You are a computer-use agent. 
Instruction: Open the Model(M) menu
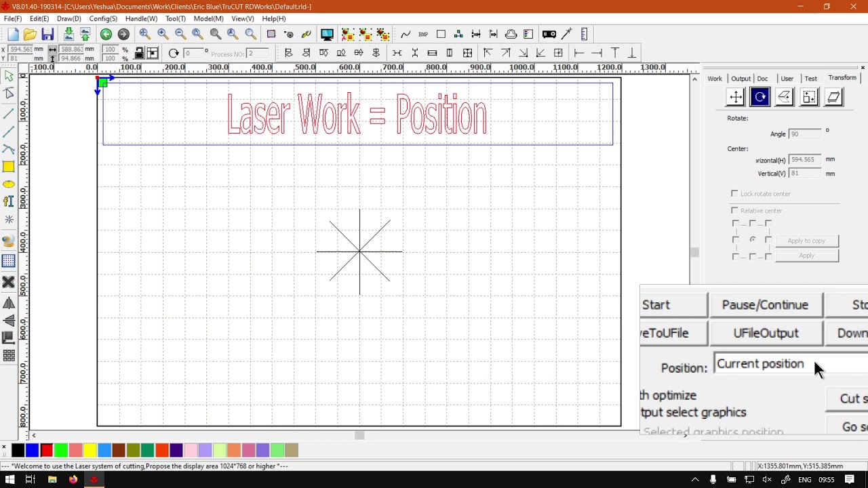209,19
